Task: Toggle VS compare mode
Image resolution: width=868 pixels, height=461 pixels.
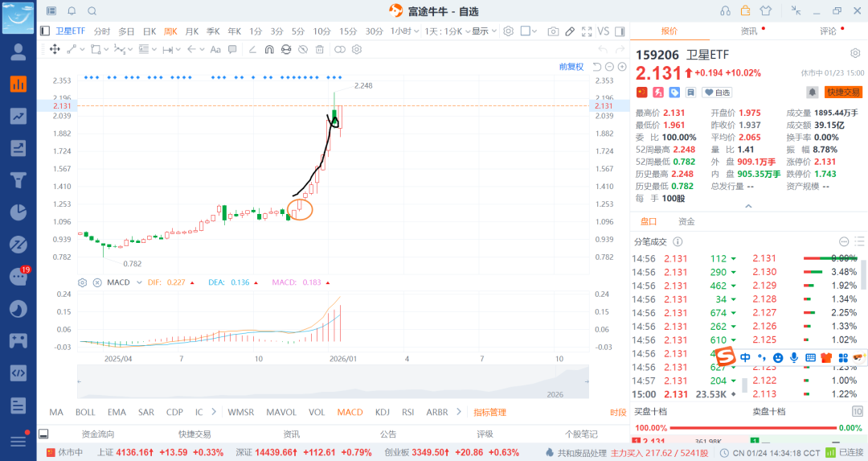Action: click(604, 31)
